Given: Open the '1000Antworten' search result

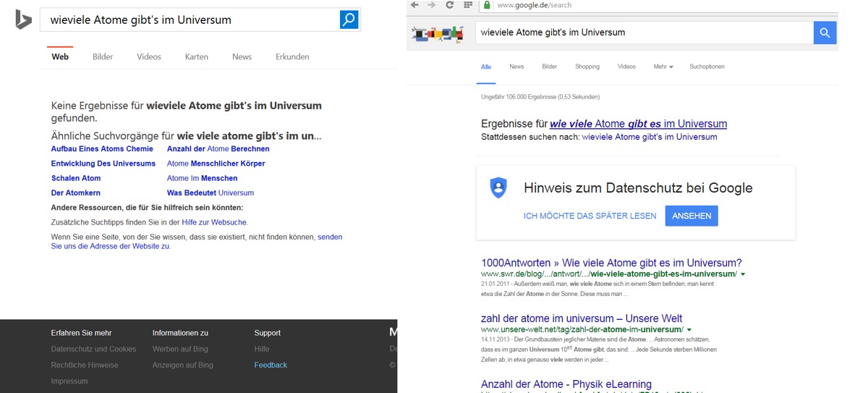Looking at the screenshot, I should coord(611,263).
